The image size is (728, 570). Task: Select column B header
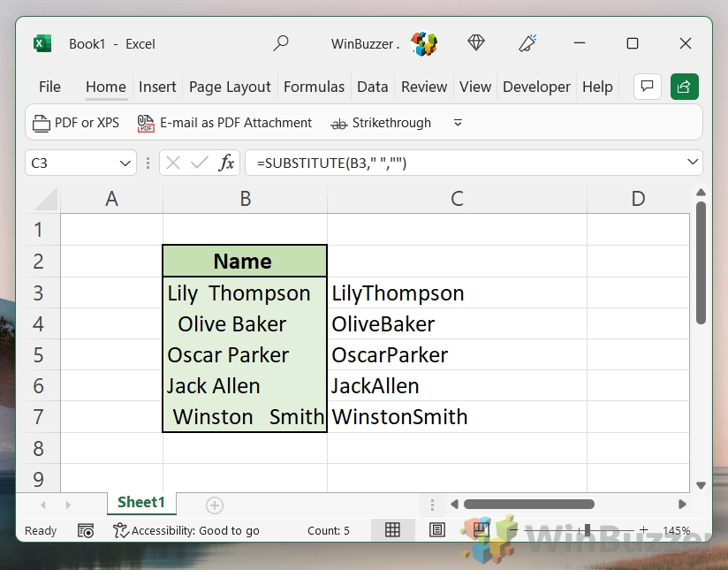tap(245, 199)
